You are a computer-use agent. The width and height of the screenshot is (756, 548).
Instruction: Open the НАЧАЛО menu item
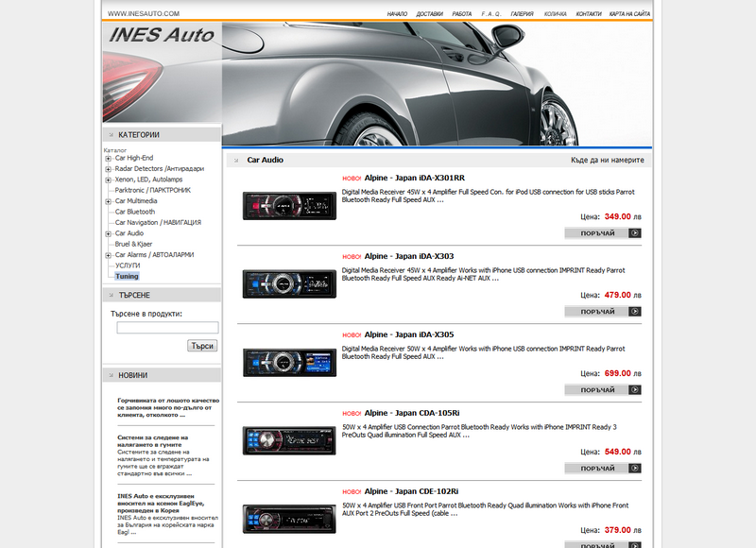[x=397, y=14]
